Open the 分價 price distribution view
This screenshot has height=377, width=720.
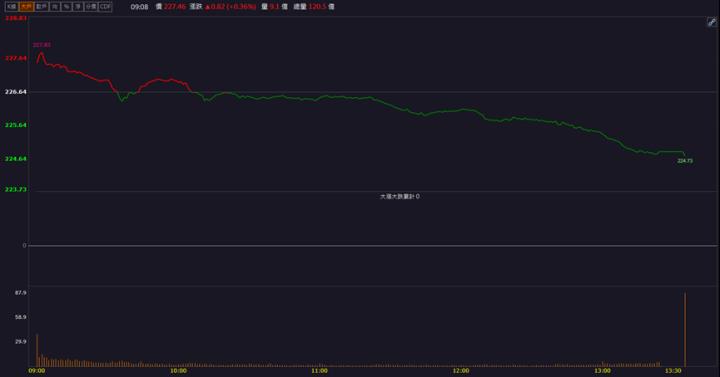tap(91, 6)
